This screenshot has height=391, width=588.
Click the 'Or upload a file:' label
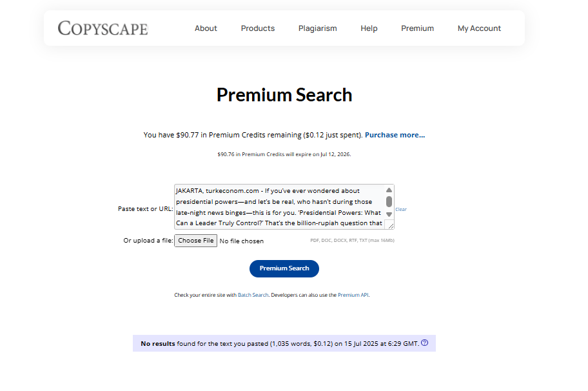148,241
